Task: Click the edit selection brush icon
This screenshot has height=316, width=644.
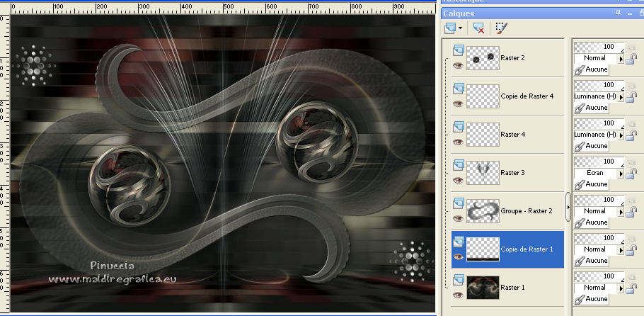Action: coord(501,28)
